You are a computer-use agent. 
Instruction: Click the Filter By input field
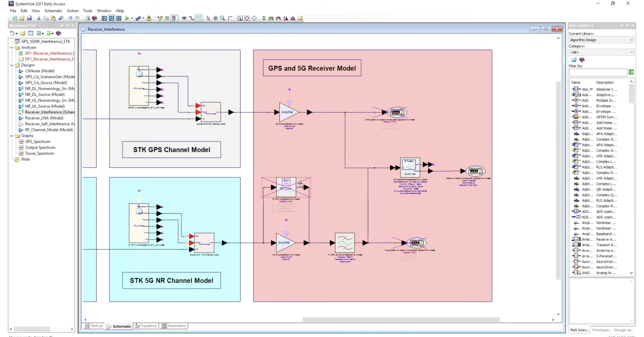(x=598, y=72)
